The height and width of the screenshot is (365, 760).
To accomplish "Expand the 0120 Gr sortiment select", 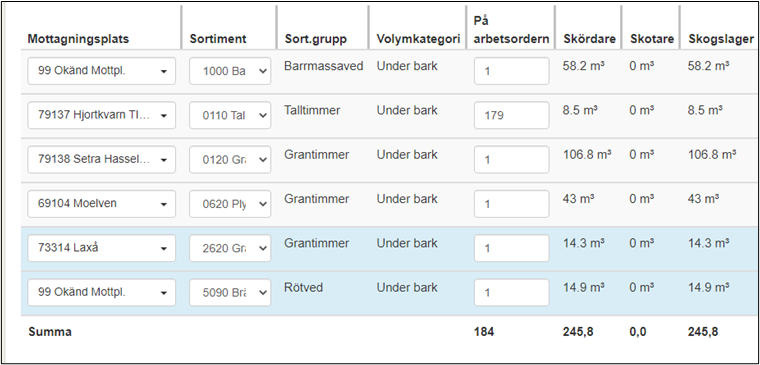I will click(x=230, y=159).
